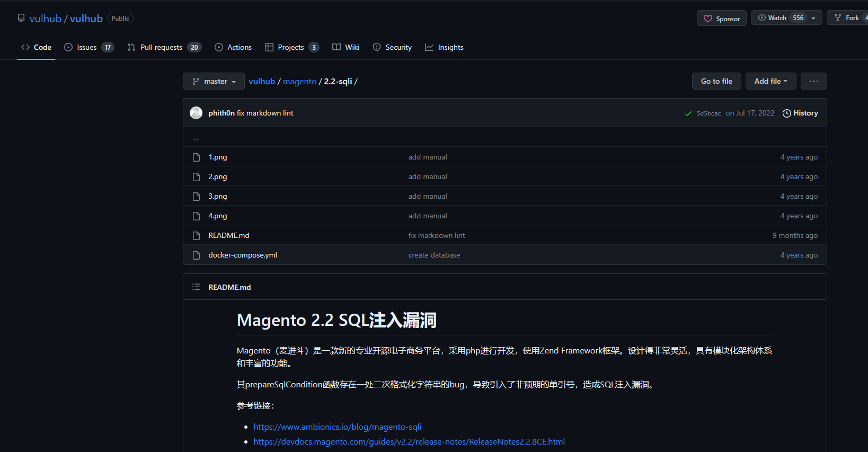This screenshot has width=868, height=452.
Task: Click the Magento 2.2 SQL README title
Action: tap(336, 320)
